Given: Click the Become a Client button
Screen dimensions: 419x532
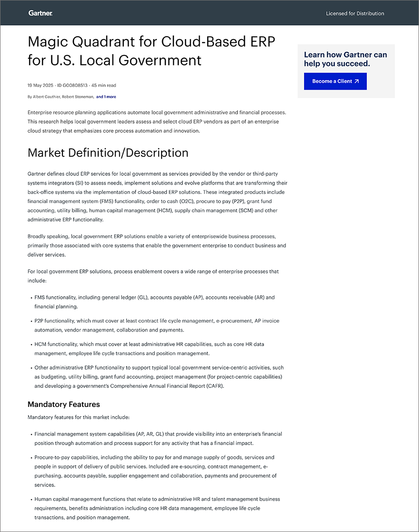Looking at the screenshot, I should tap(335, 81).
